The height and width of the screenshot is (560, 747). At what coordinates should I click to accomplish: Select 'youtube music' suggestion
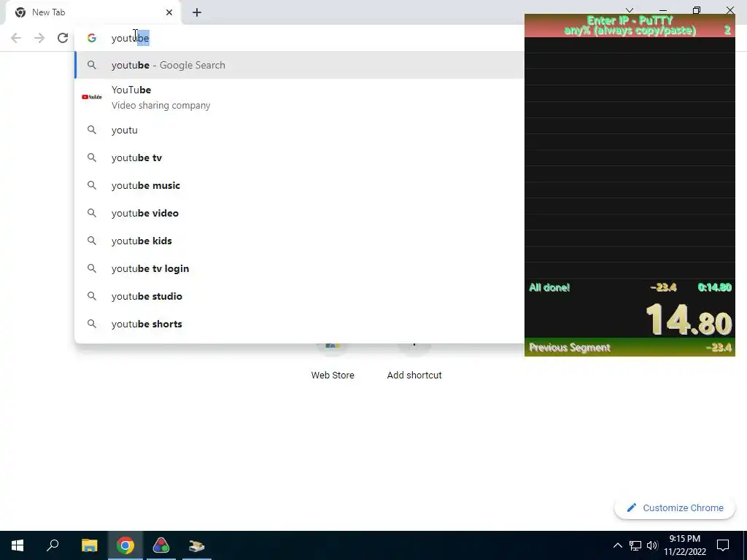coord(299,185)
